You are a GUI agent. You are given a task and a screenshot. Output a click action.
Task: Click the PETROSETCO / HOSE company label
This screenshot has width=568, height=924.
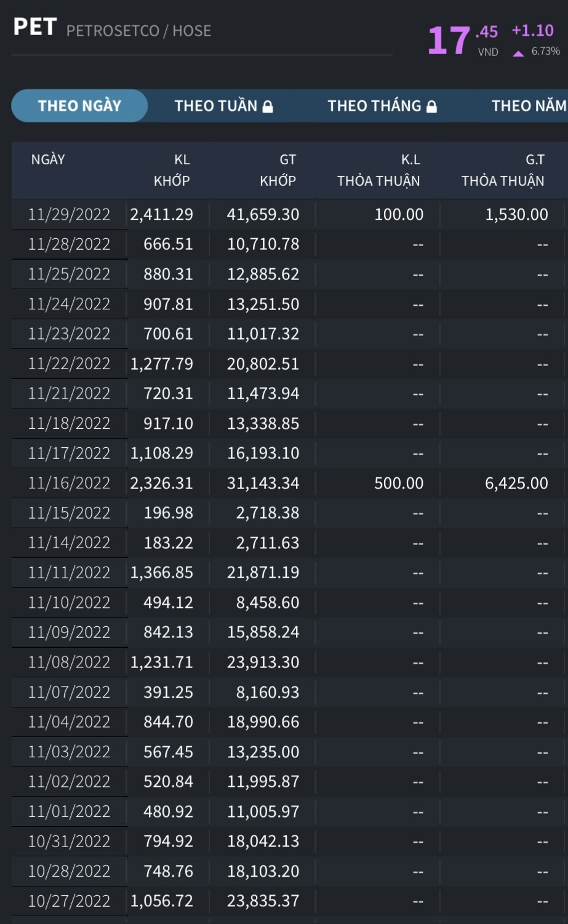138,31
